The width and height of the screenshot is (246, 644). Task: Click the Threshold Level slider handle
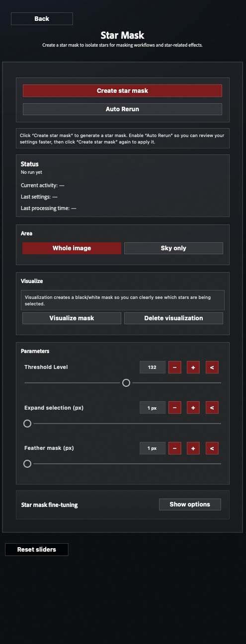(x=126, y=383)
